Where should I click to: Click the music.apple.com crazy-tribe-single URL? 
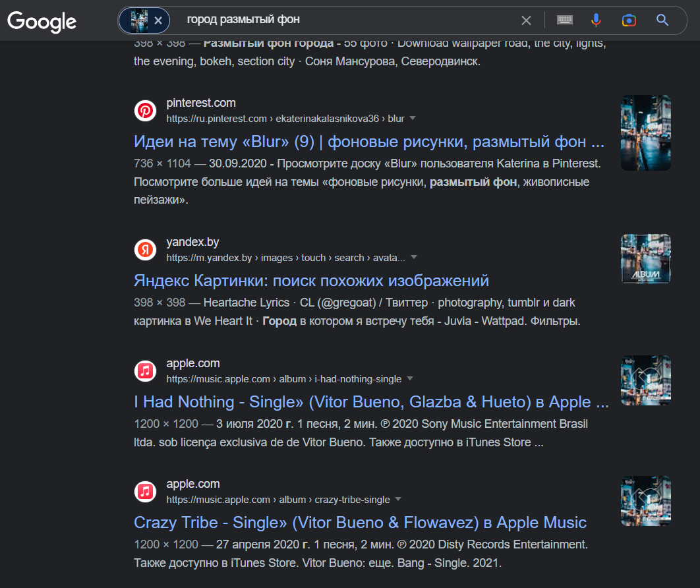tap(278, 500)
